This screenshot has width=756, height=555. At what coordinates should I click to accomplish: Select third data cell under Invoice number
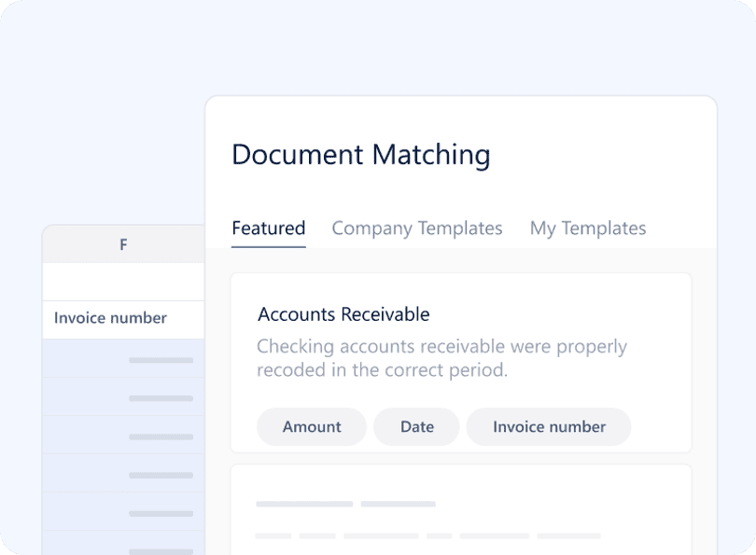coord(123,435)
